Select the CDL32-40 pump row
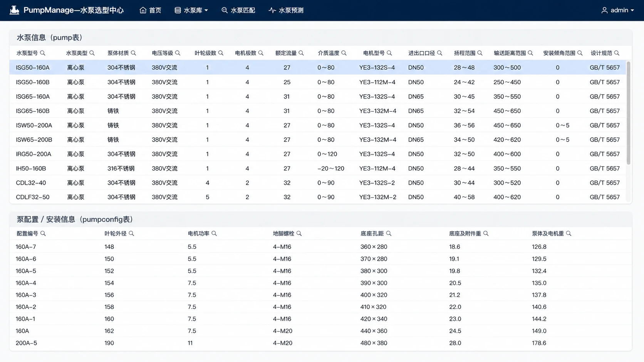This screenshot has width=644, height=362. (x=318, y=183)
